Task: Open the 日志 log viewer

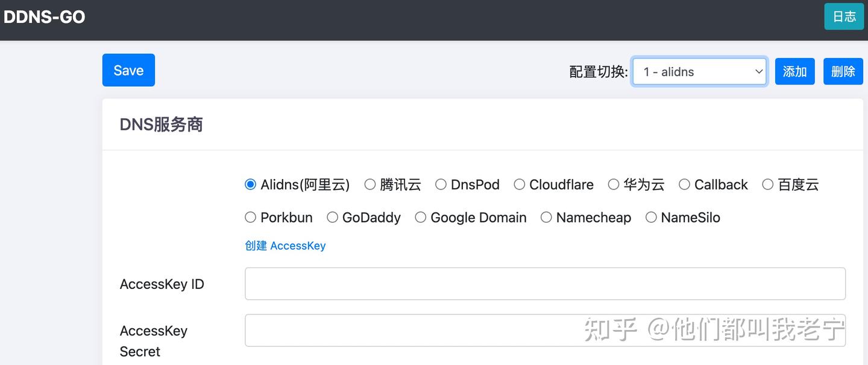Action: (843, 16)
